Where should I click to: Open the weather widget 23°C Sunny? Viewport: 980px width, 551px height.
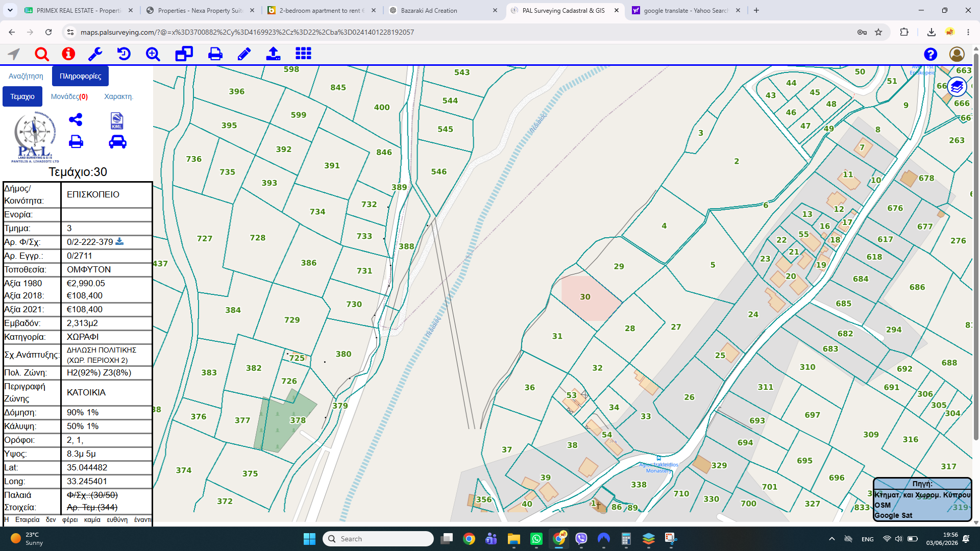click(28, 539)
